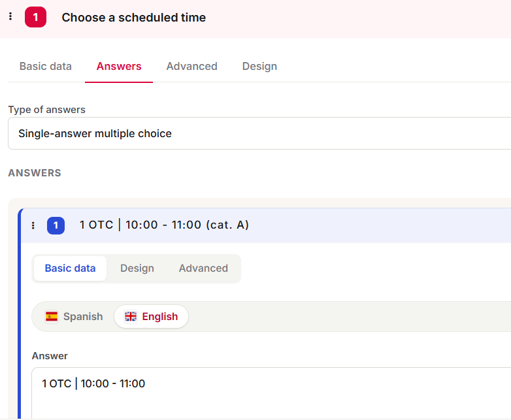This screenshot has width=511, height=420.
Task: Select the answer's Basic data sub-tab
Action: [x=70, y=268]
